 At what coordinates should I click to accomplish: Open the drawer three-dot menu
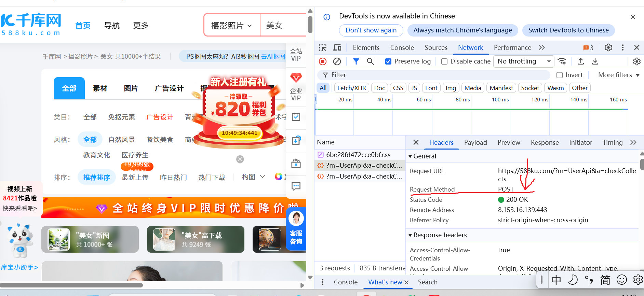323,282
